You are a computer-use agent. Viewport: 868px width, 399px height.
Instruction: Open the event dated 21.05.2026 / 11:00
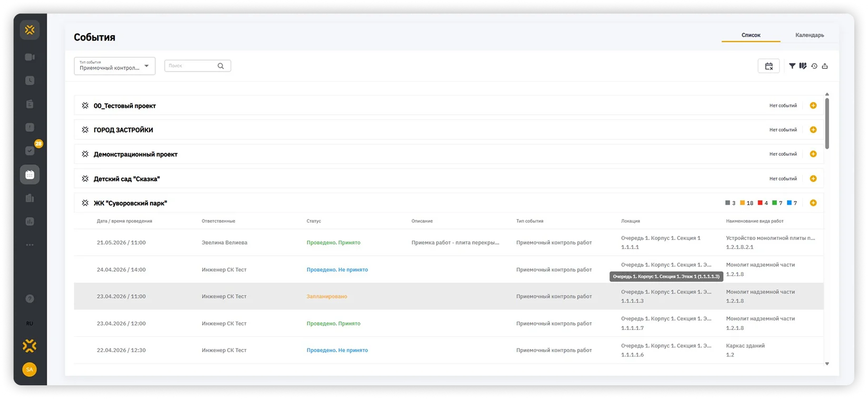(449, 243)
